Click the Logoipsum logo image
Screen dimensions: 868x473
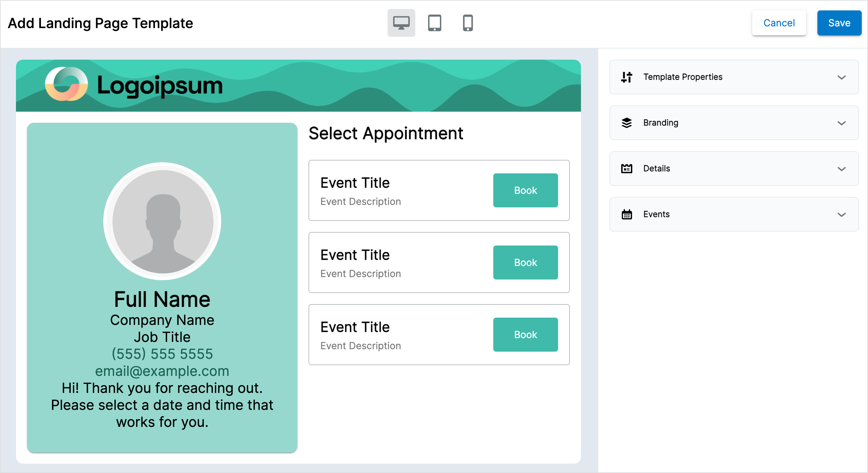point(134,84)
